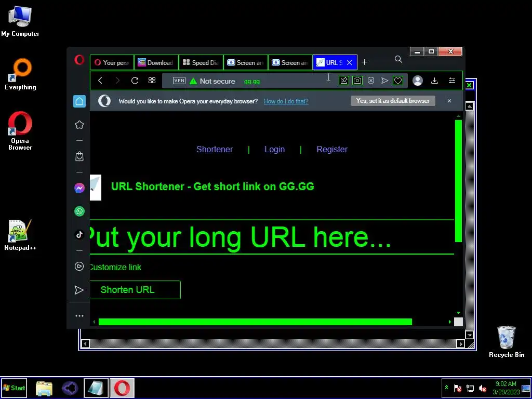532x399 pixels.
Task: Open the profile account icon
Action: (x=418, y=81)
